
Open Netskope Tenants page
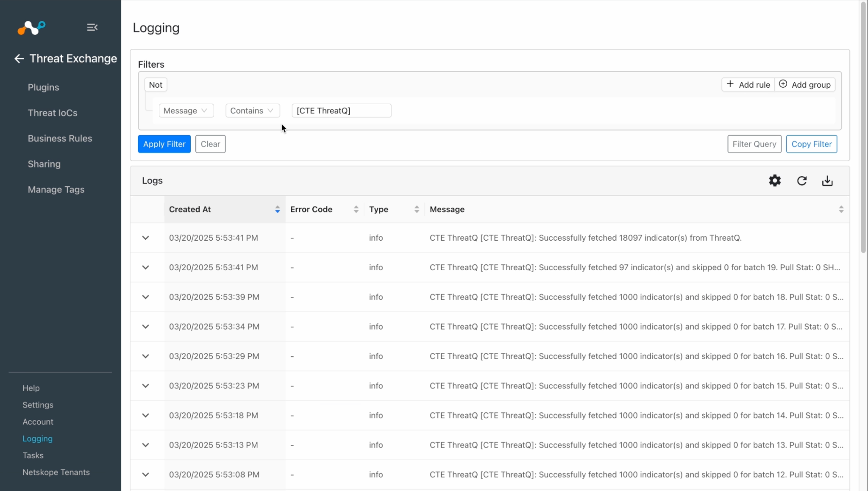56,472
